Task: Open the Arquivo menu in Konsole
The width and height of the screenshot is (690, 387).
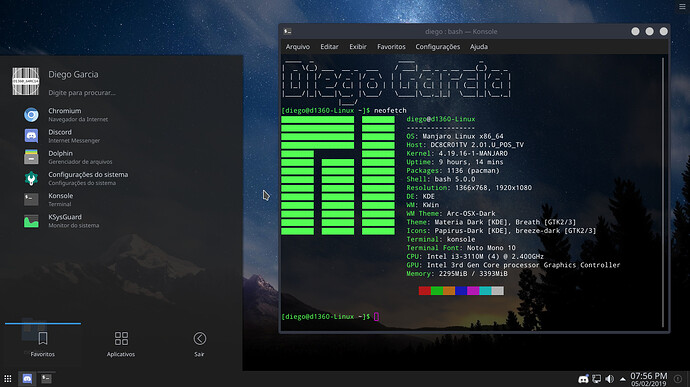Action: (x=298, y=47)
